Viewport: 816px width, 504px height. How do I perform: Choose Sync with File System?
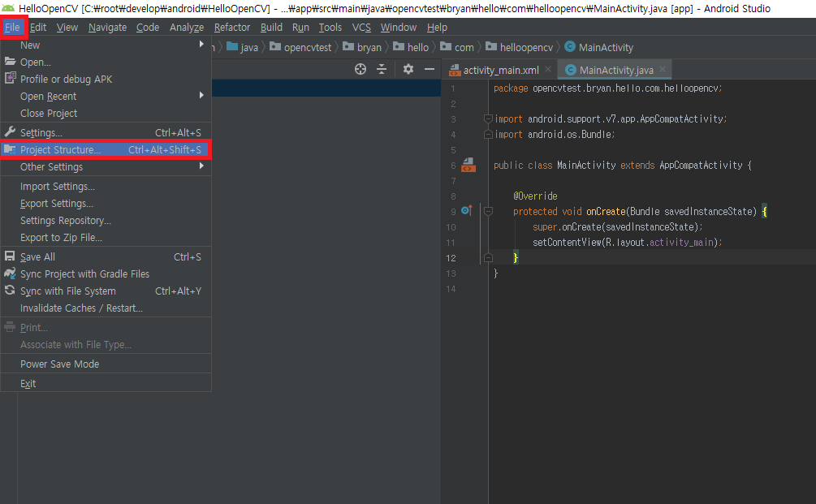tap(106, 291)
